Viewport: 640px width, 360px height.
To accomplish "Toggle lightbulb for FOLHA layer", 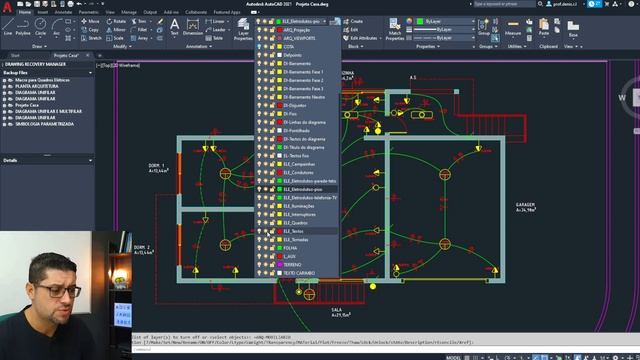I will click(259, 248).
